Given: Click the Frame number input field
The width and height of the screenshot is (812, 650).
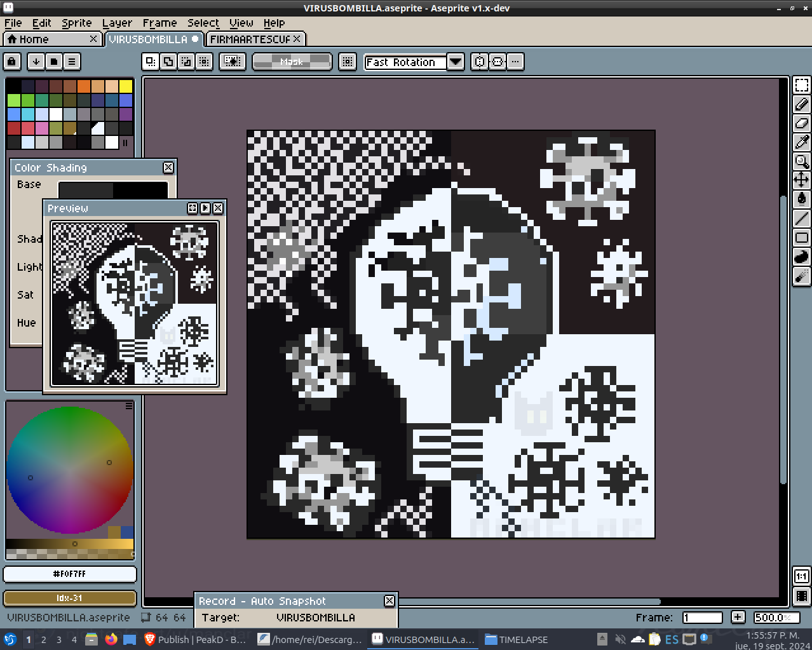Looking at the screenshot, I should coord(703,617).
